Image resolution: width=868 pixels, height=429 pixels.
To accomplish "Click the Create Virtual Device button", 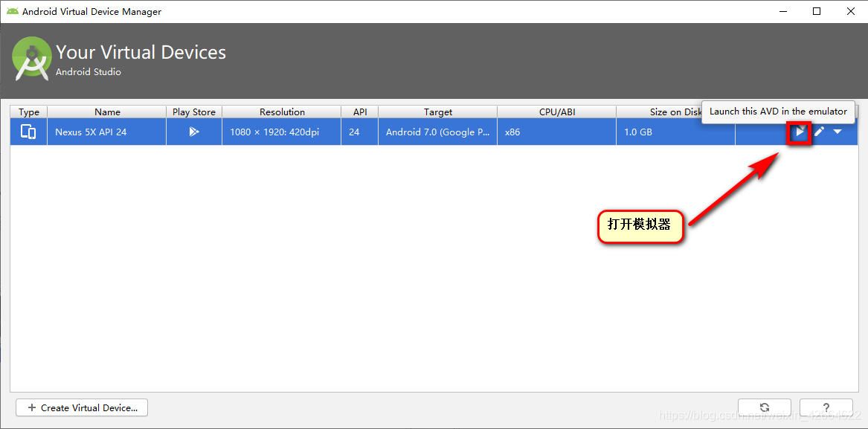I will tap(82, 407).
